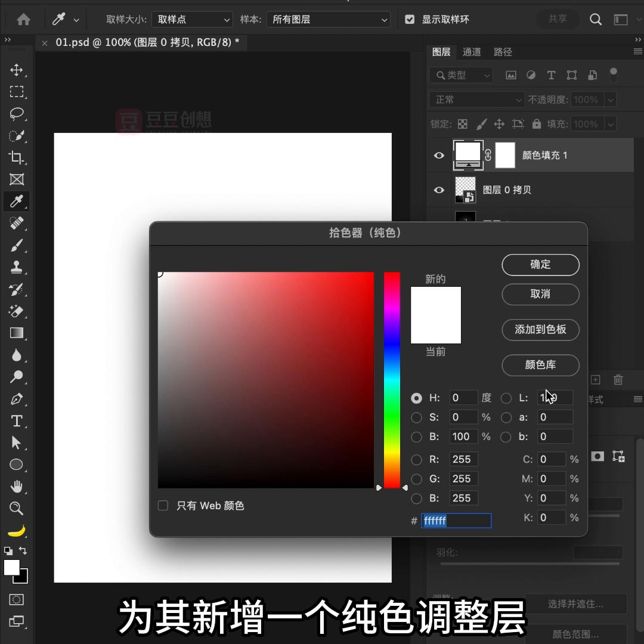Switch to the 路径 tab
Viewport: 644px width, 644px height.
(x=503, y=52)
